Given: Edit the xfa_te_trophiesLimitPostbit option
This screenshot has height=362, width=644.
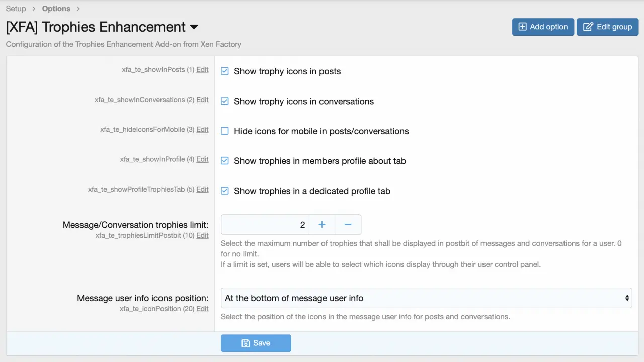Looking at the screenshot, I should click(202, 235).
